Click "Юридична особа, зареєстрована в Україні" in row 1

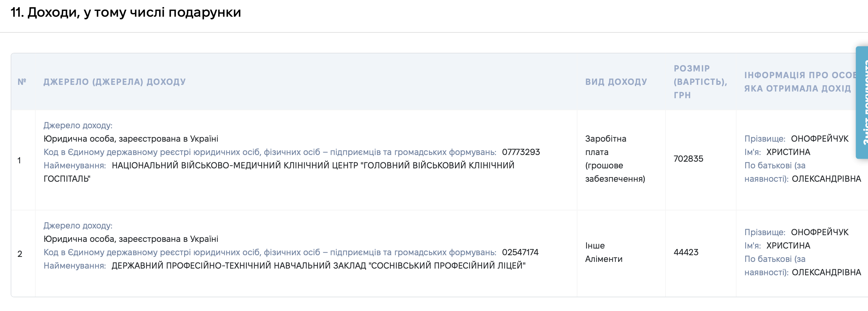point(131,139)
